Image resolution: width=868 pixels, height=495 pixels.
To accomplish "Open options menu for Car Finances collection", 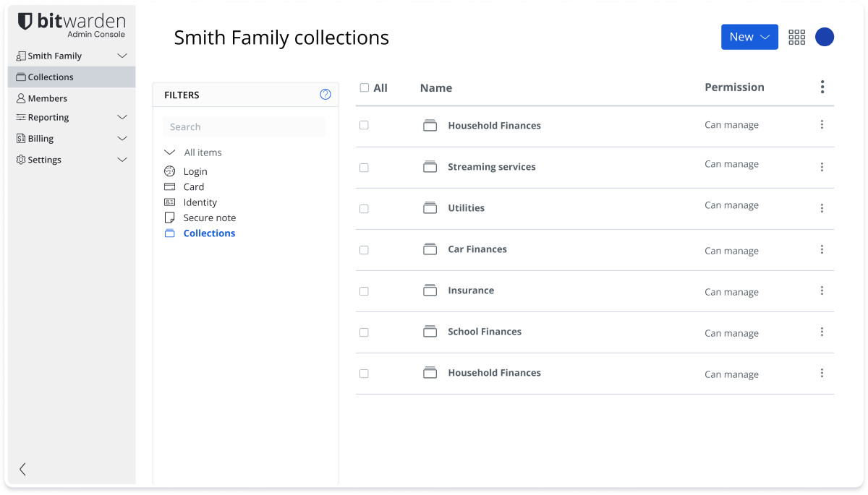I will point(822,249).
